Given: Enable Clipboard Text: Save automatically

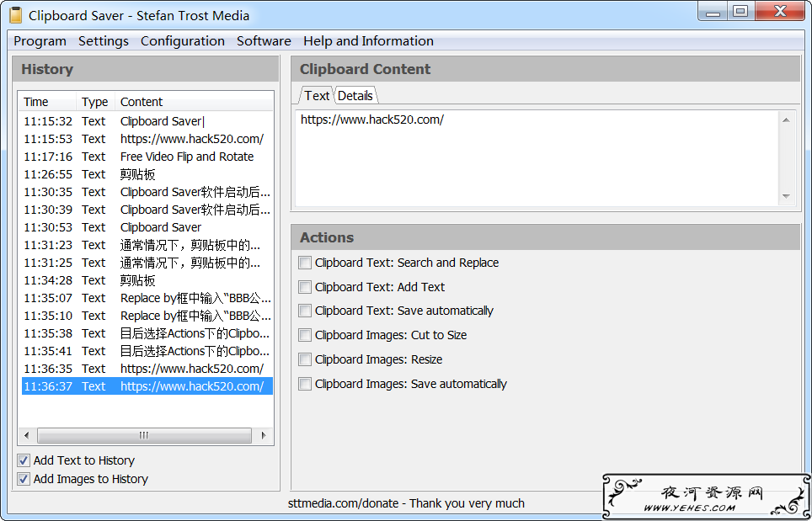Looking at the screenshot, I should (305, 311).
